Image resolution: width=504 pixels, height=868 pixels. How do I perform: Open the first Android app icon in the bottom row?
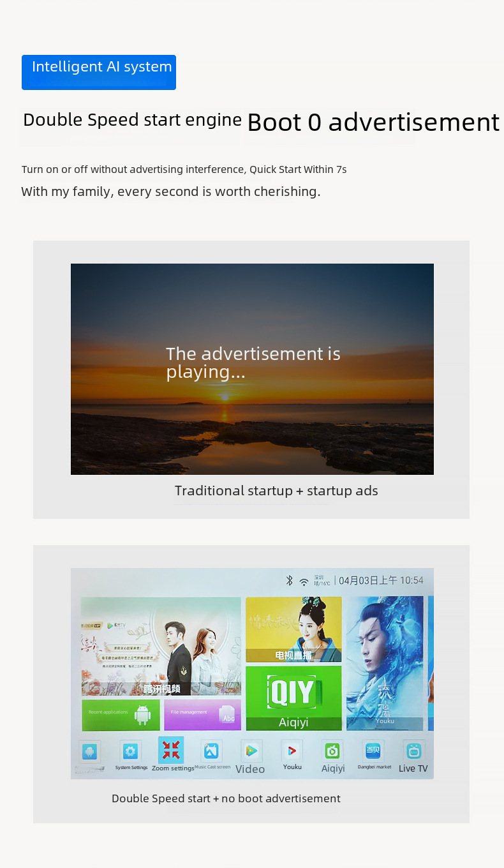pyautogui.click(x=90, y=751)
